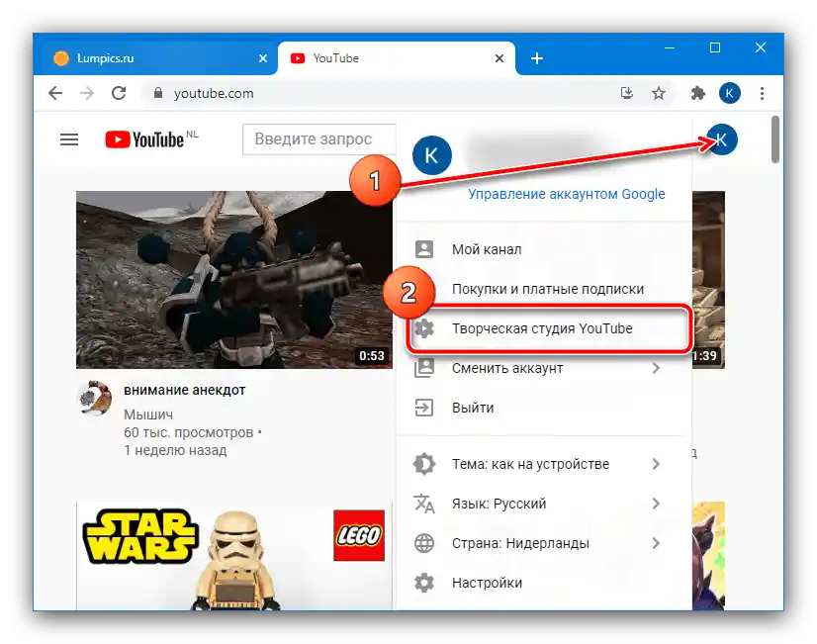
Task: Select Язык: Русский menu entry
Action: [544, 504]
